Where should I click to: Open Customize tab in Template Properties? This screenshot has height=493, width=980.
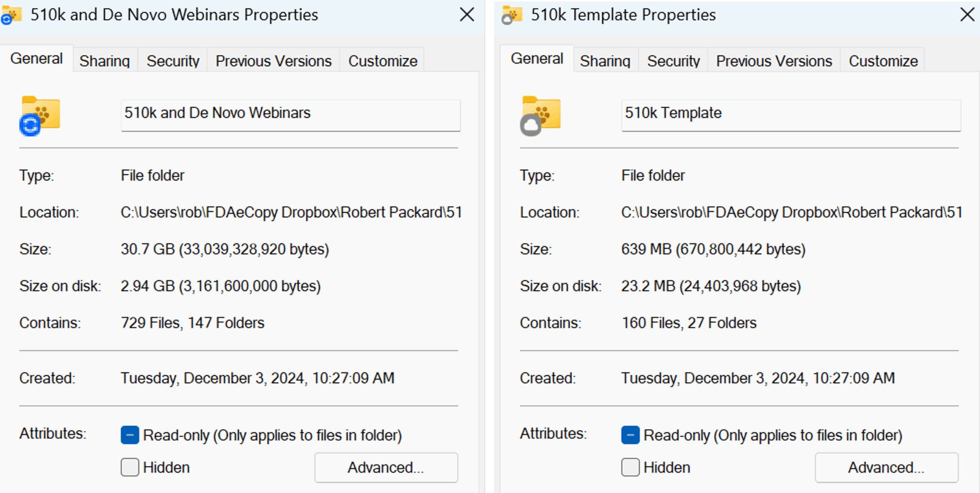coord(883,61)
